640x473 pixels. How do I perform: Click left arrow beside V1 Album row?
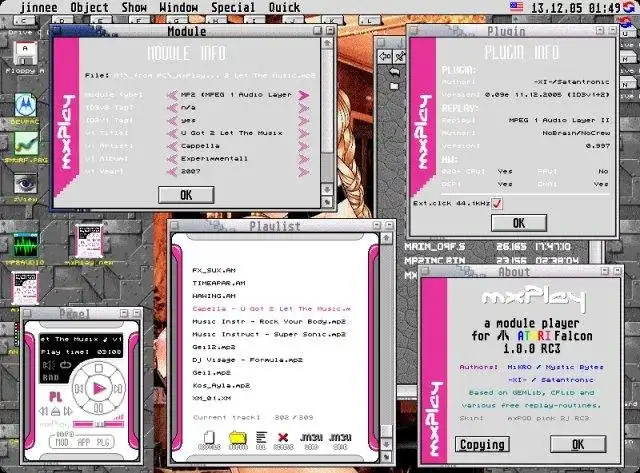point(172,159)
